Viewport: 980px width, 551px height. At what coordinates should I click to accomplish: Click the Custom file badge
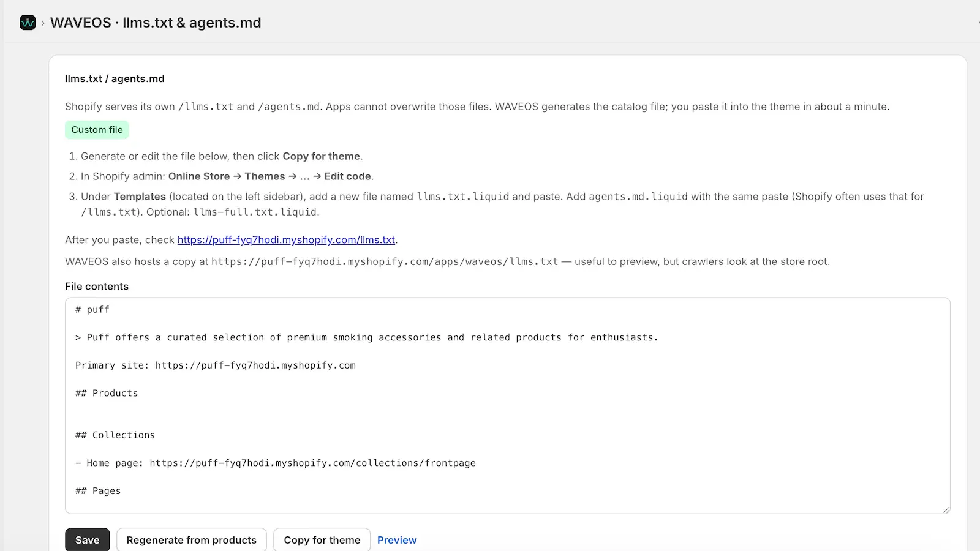[x=97, y=130]
